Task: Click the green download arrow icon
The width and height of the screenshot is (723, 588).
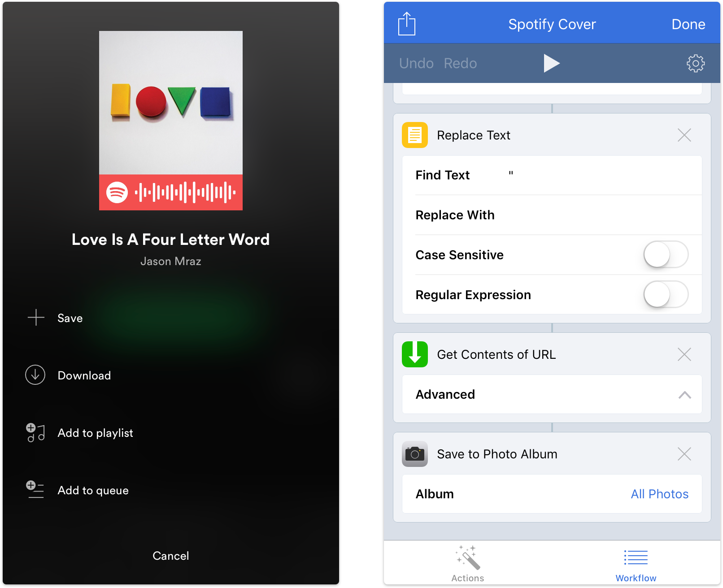Action: coord(415,354)
